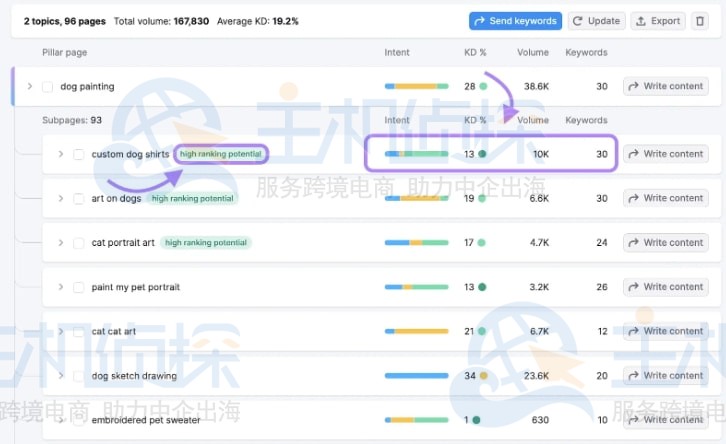Sort by the KD % column header
The height and width of the screenshot is (444, 726).
coord(474,52)
